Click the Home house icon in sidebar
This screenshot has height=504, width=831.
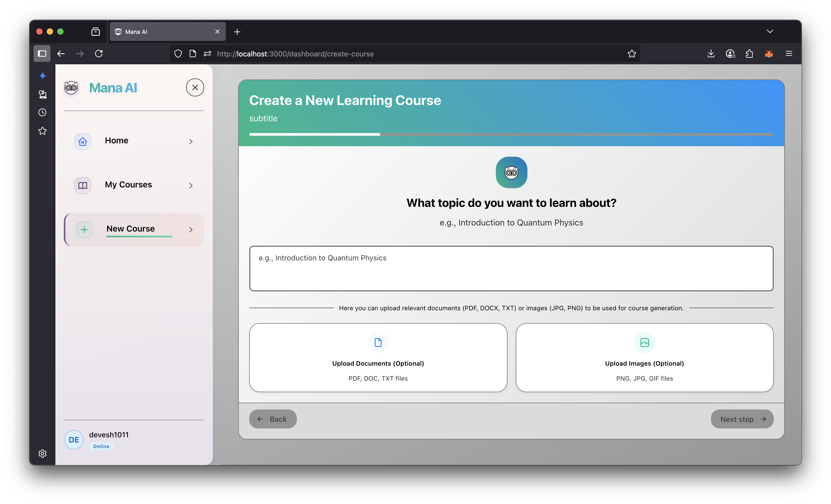pyautogui.click(x=83, y=141)
